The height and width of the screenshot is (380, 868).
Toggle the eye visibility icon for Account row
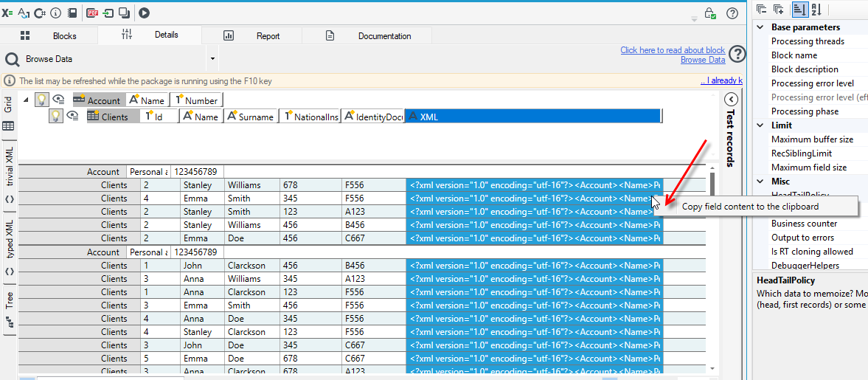point(59,100)
